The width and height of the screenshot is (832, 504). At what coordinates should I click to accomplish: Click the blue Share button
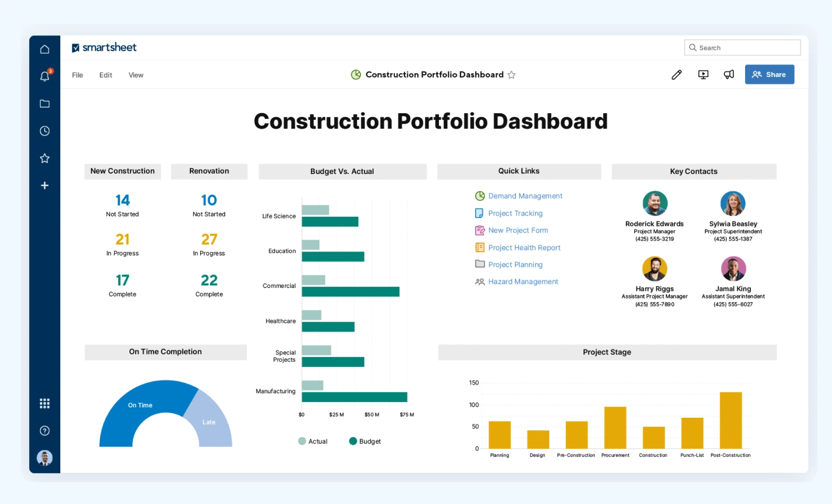[x=769, y=74]
